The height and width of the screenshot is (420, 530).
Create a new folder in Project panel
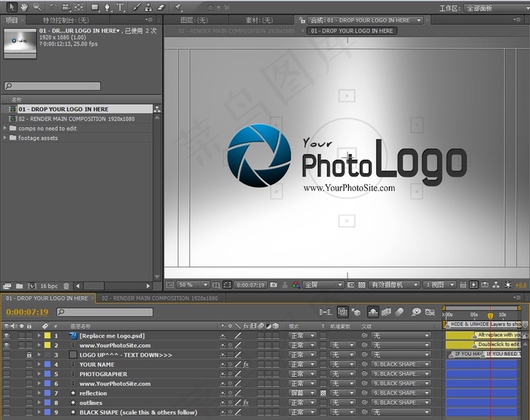click(x=20, y=286)
